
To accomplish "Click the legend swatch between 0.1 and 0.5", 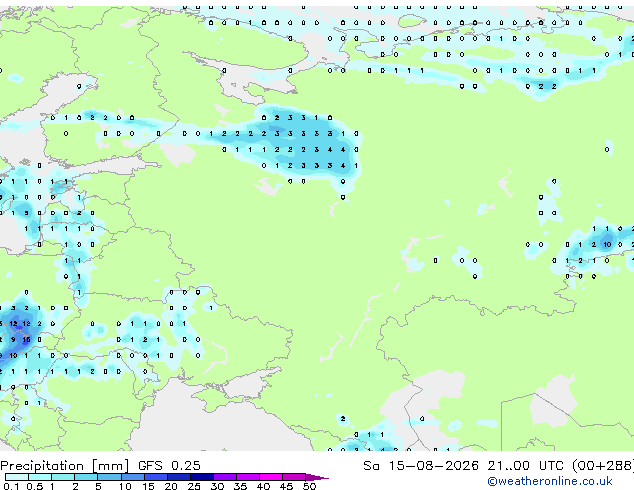I will pos(17,477).
